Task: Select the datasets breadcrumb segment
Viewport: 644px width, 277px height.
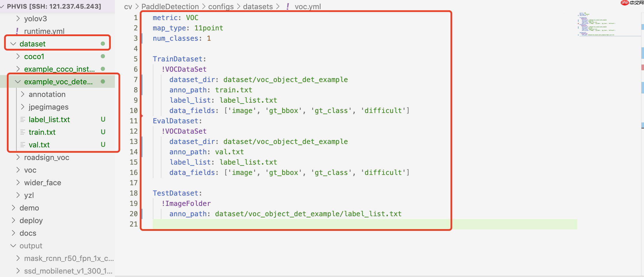Action: click(x=258, y=7)
